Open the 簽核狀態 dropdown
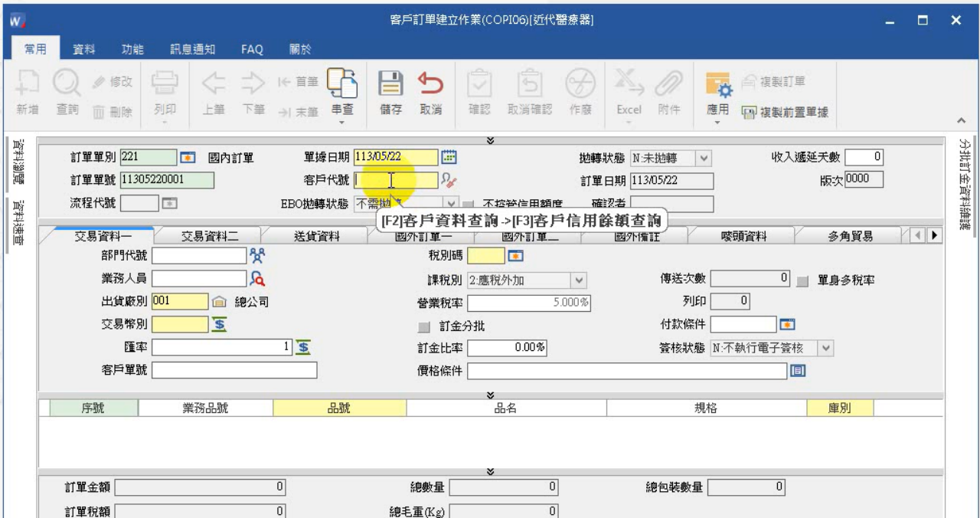 825,347
